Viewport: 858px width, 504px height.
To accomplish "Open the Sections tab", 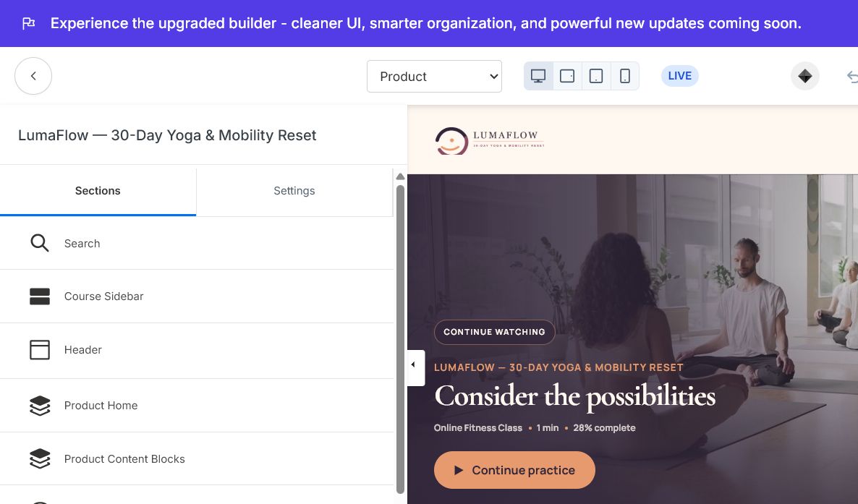I will (x=98, y=191).
